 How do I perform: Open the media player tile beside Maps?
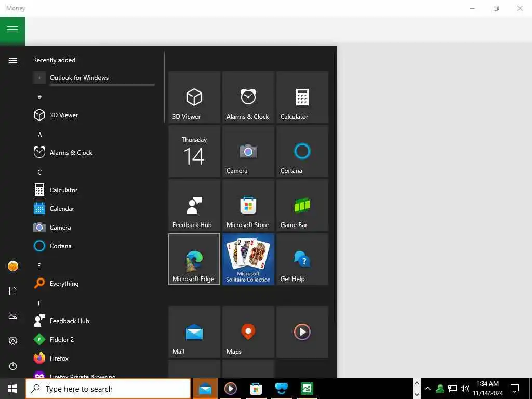(x=302, y=332)
